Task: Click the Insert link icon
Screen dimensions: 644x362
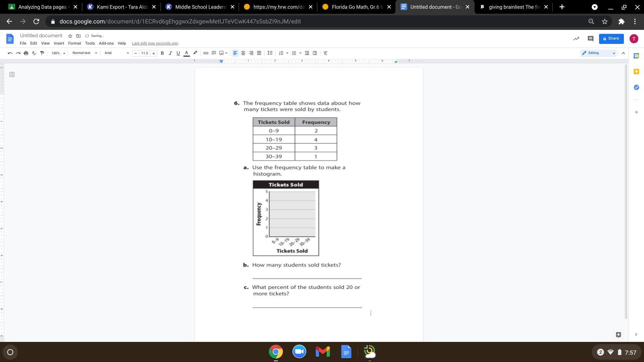Action: (206, 53)
